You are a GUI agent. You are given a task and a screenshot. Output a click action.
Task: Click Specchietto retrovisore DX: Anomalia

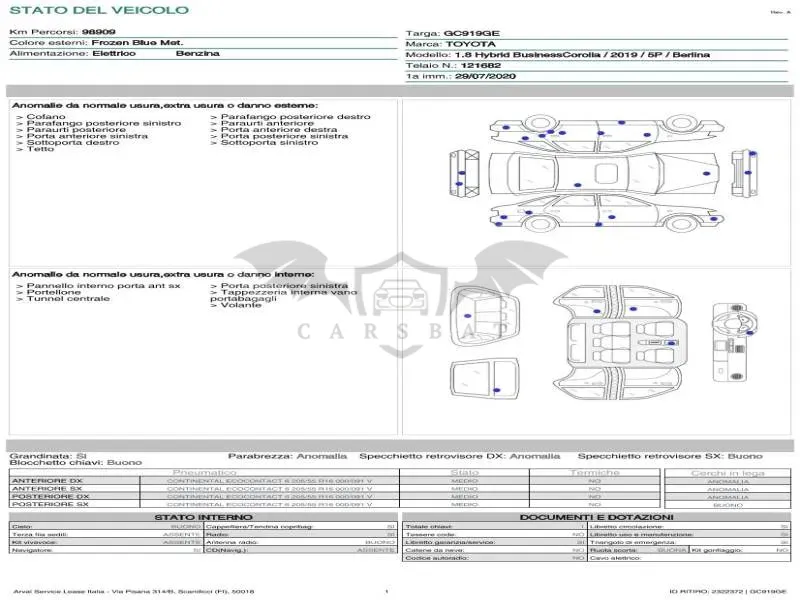[x=460, y=456]
